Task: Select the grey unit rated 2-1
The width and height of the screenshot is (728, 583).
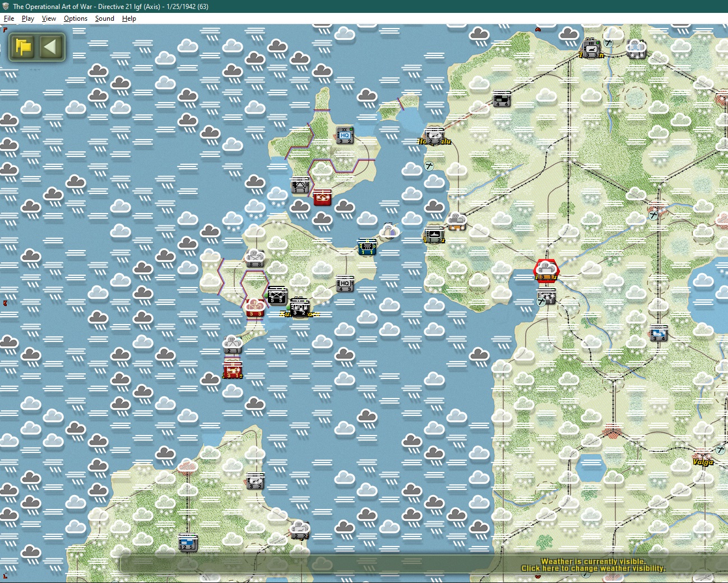Action: tap(233, 345)
